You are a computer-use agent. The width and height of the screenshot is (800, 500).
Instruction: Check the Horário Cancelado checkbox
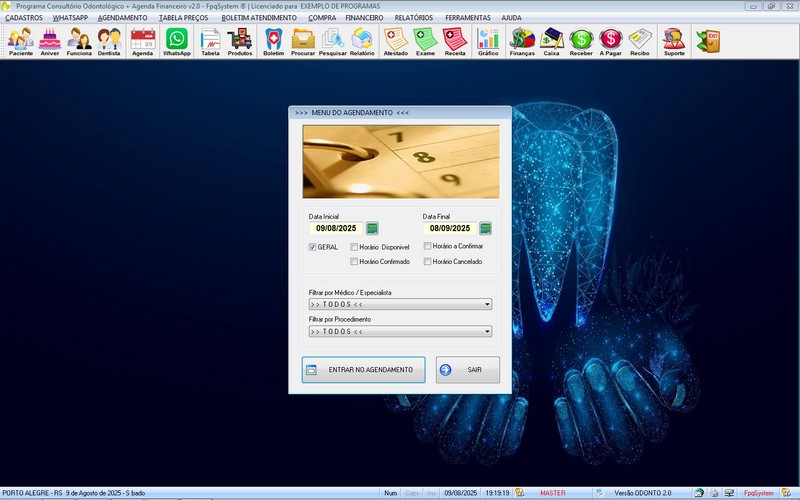(x=427, y=262)
